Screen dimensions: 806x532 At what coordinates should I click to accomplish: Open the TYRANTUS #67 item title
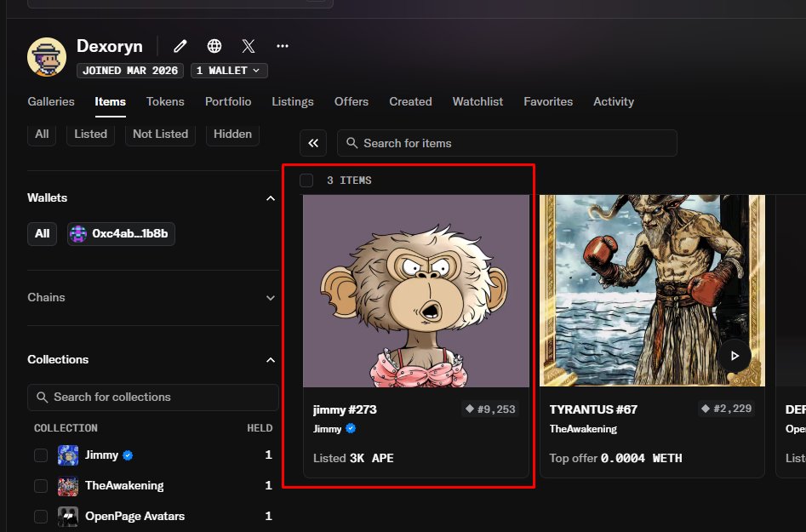click(x=593, y=409)
